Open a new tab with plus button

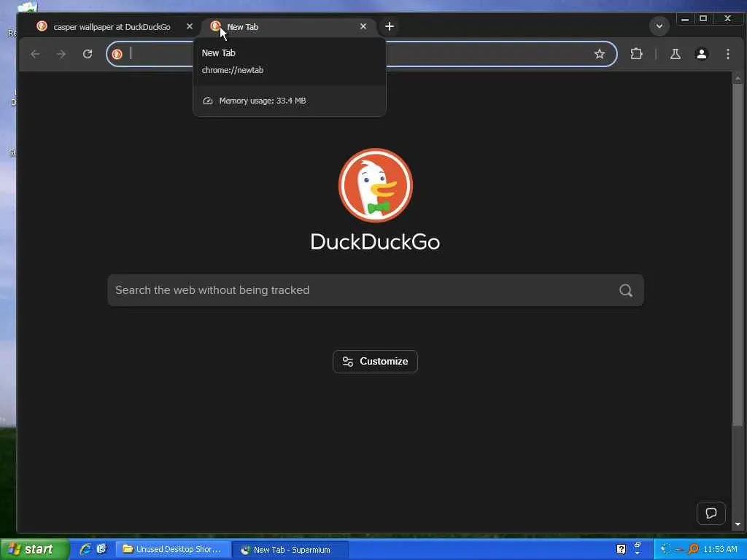[390, 27]
